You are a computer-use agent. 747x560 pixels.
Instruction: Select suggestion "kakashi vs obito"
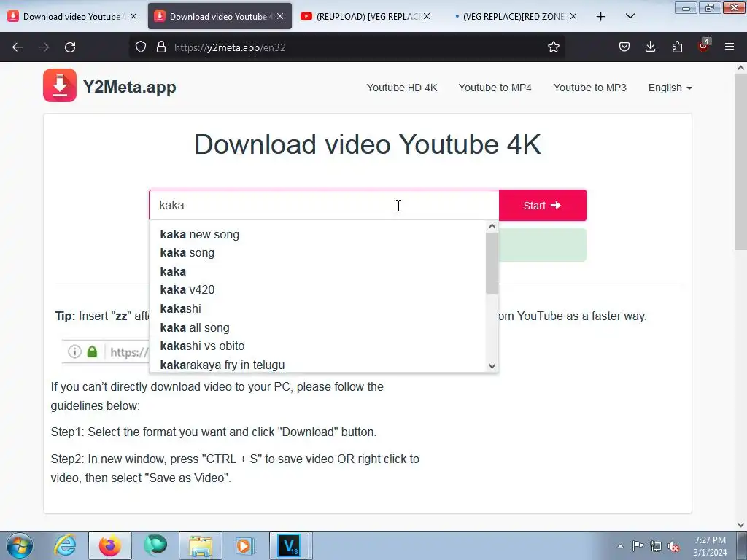pos(318,346)
